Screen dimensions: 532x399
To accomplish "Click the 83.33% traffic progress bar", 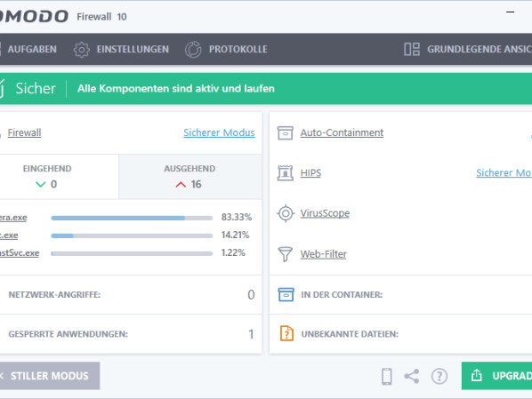I will click(x=132, y=218).
